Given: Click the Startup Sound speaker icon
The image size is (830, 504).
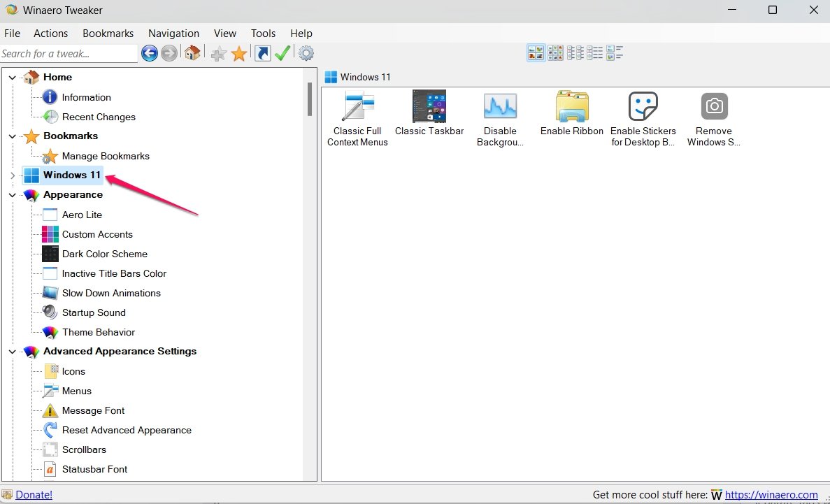Looking at the screenshot, I should (x=50, y=312).
